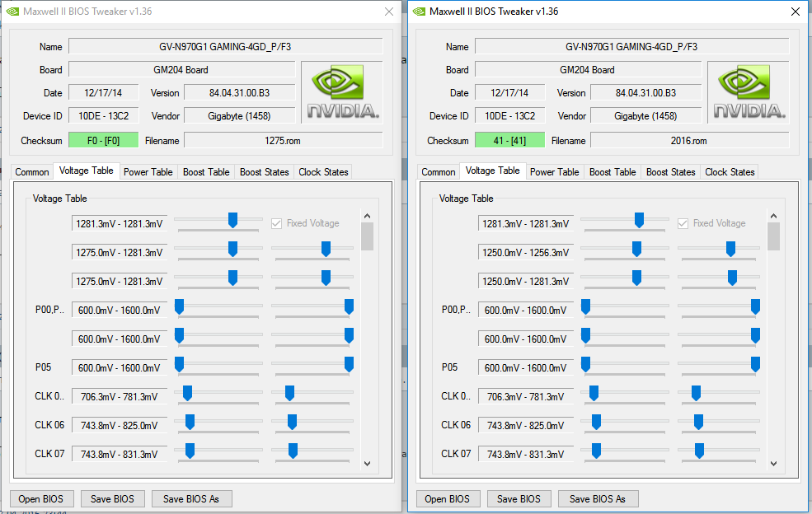Click Save BIOS in the left window
Image resolution: width=812 pixels, height=514 pixels.
point(112,499)
